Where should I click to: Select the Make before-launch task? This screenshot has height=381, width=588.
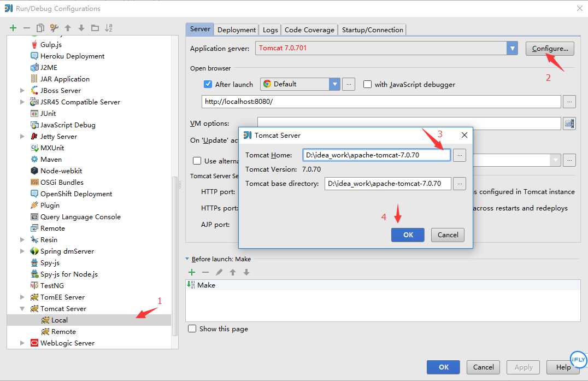[383, 285]
